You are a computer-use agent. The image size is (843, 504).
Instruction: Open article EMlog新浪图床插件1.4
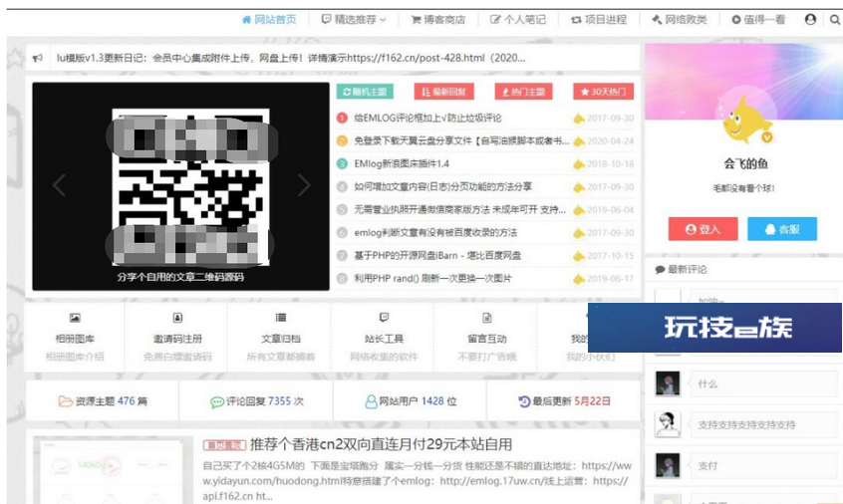(x=402, y=164)
